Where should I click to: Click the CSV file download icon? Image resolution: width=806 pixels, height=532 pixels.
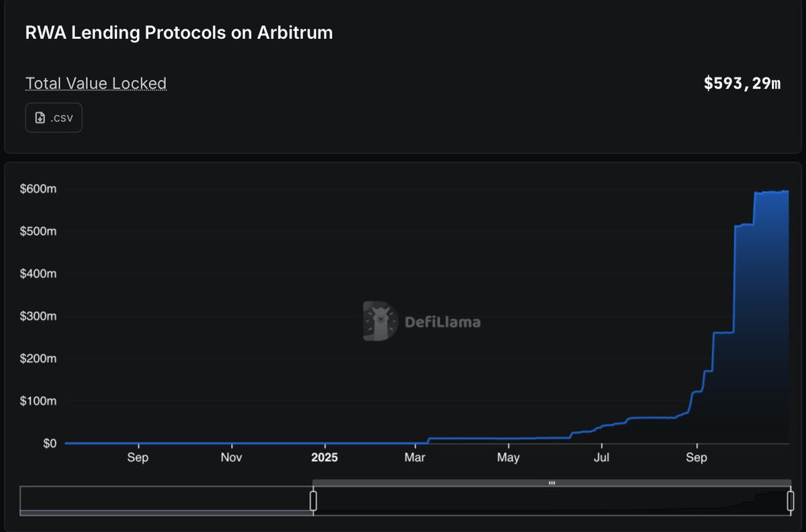39,117
